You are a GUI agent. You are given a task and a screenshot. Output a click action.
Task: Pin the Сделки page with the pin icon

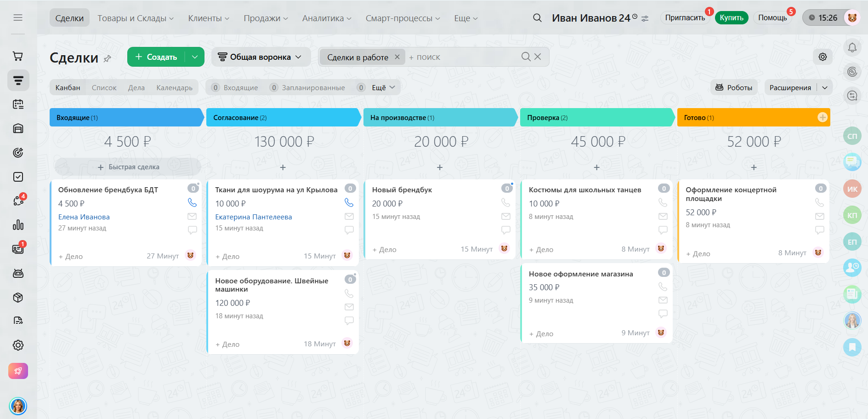click(108, 58)
